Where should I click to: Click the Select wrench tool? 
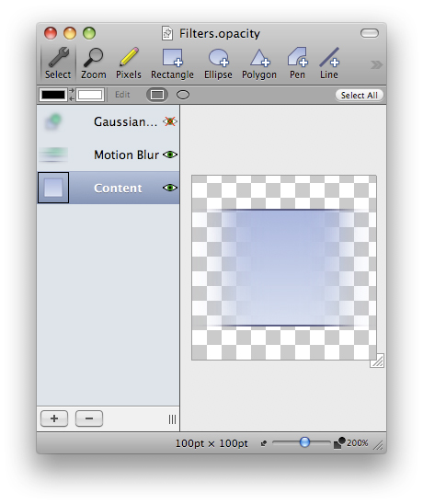(x=58, y=63)
